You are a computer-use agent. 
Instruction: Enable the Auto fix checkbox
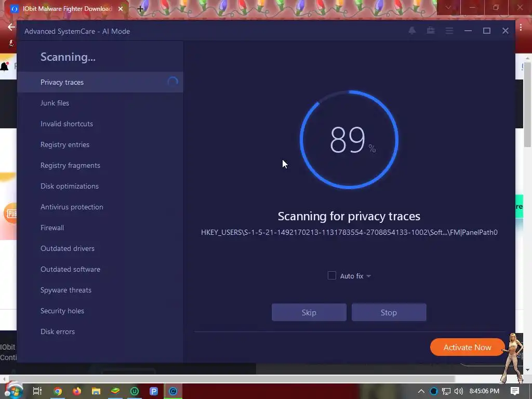332,275
